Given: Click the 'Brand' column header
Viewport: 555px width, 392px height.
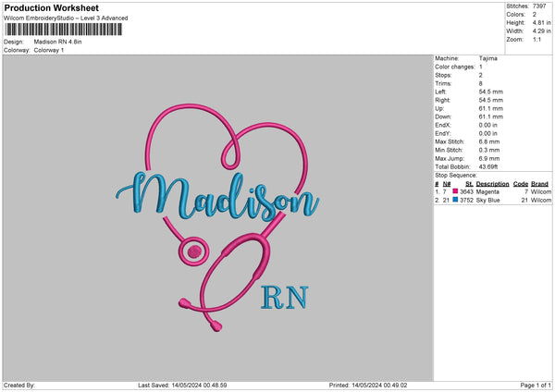Looking at the screenshot, I should point(539,184).
